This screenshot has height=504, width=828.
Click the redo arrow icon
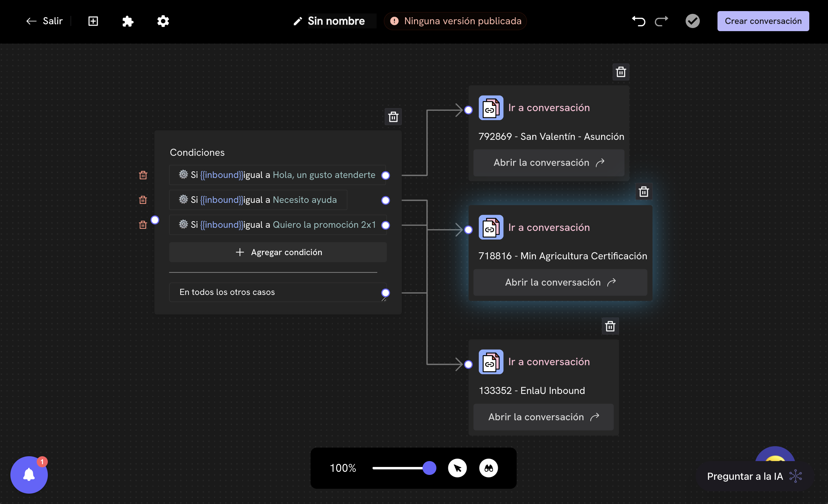point(661,21)
